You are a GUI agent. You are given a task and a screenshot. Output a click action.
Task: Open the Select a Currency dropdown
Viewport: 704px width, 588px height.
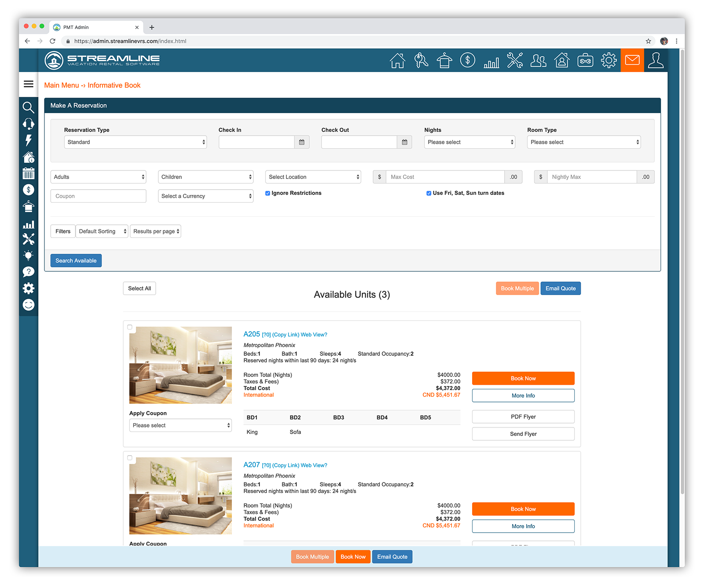pos(205,196)
